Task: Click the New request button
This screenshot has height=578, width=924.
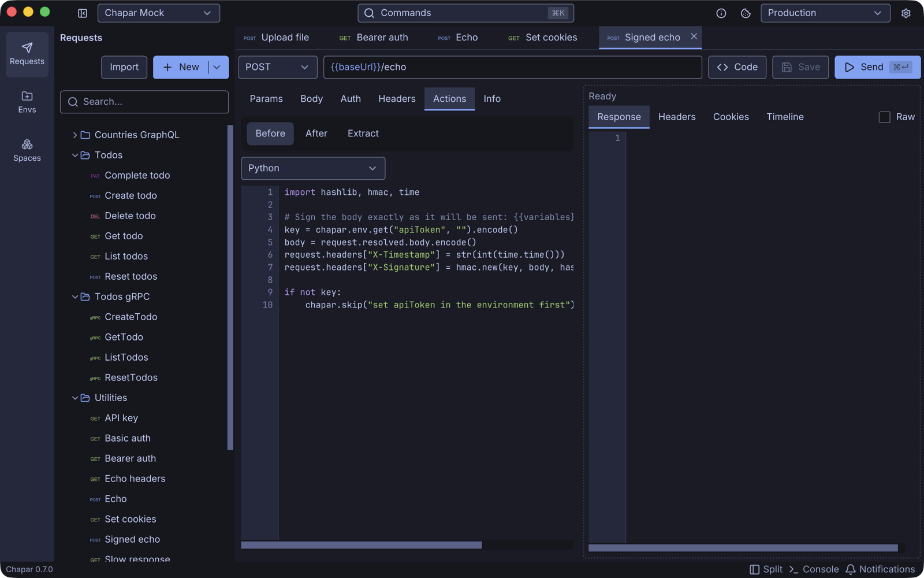Action: 181,67
